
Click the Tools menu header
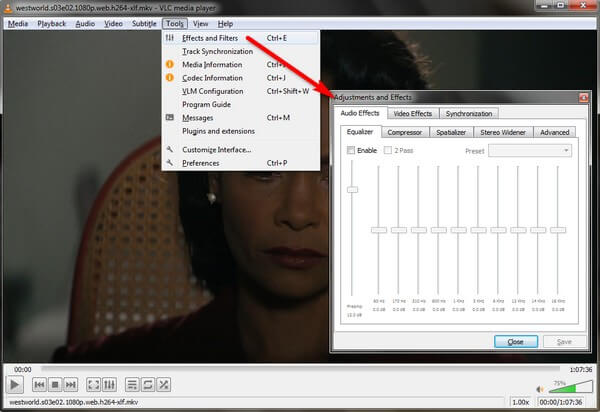tap(174, 24)
